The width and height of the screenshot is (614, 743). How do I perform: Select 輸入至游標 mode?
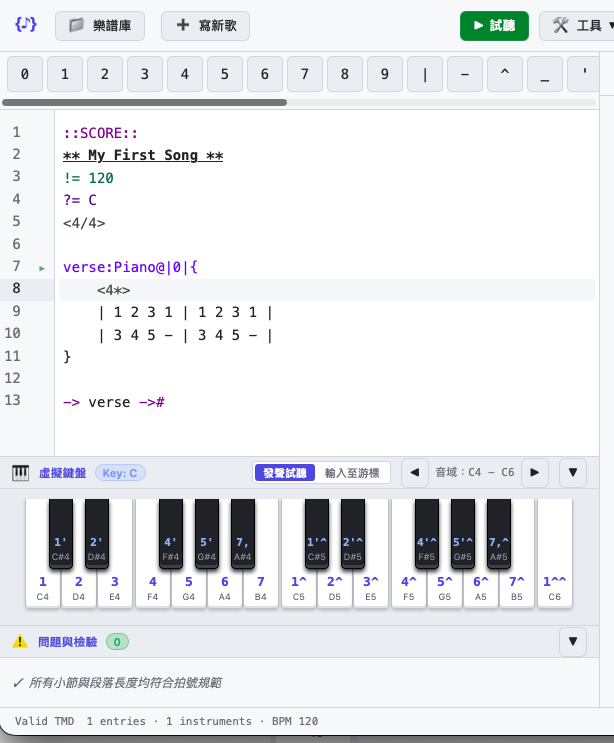352,473
